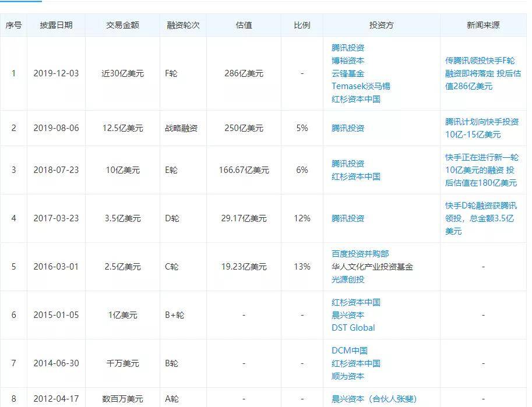Open the 光源创投 investor link
The height and width of the screenshot is (407, 532).
click(348, 279)
